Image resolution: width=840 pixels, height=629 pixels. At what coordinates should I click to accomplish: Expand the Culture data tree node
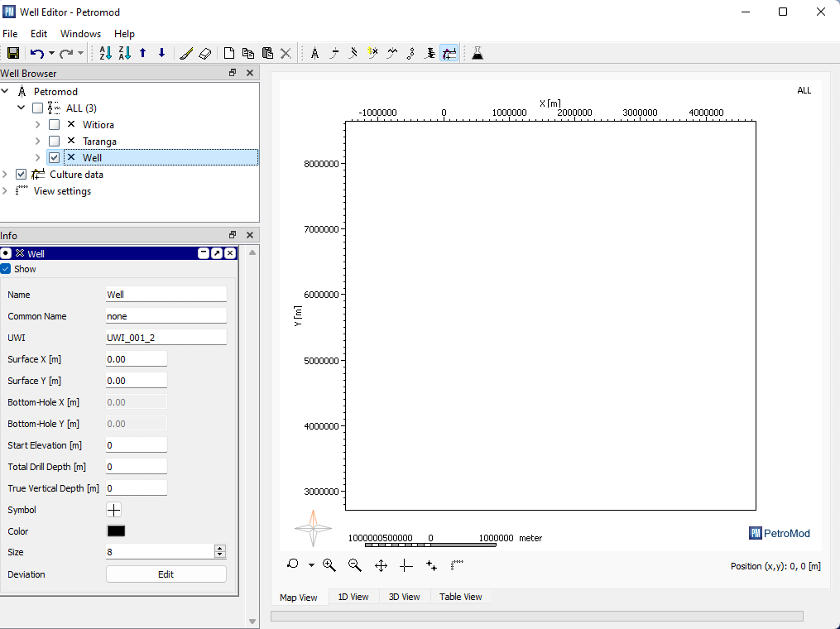pyautogui.click(x=5, y=175)
